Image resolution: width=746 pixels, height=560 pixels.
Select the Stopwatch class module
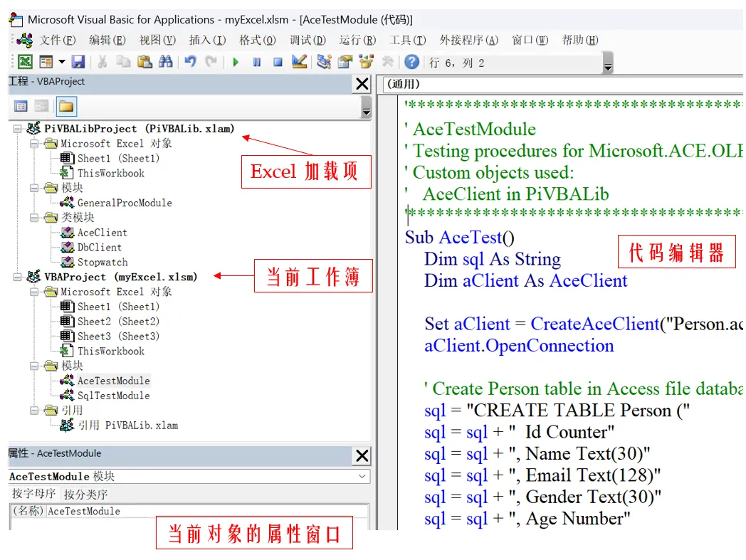pos(103,262)
